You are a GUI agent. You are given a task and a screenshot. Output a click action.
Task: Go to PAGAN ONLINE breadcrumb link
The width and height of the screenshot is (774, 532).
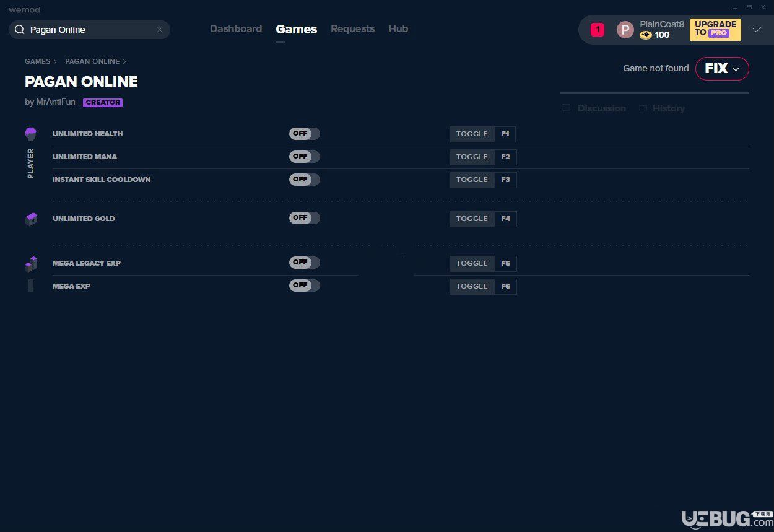click(92, 62)
